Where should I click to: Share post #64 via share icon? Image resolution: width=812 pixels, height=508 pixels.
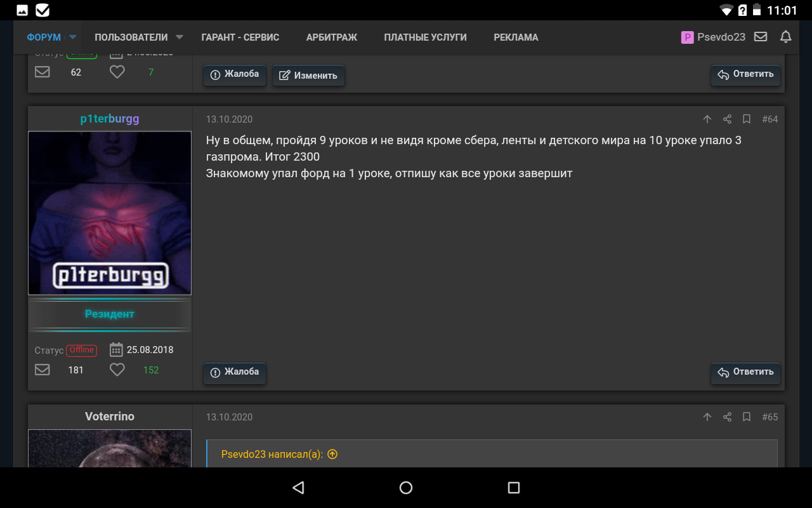click(728, 119)
